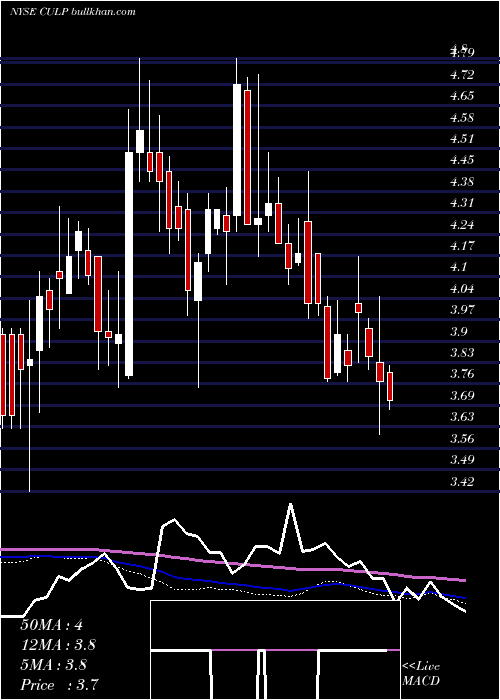Click the 4.65 price axis label

(x=462, y=96)
